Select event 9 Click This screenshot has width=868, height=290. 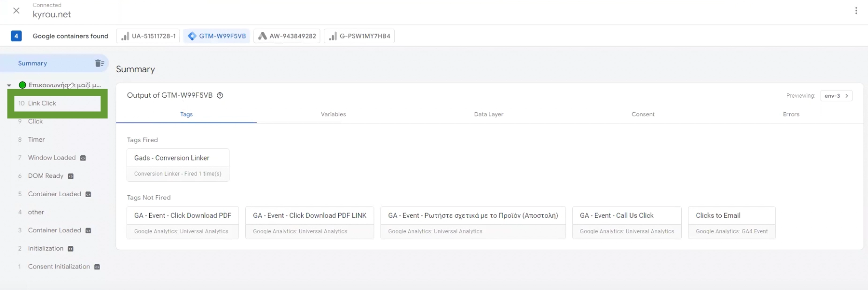[35, 122]
